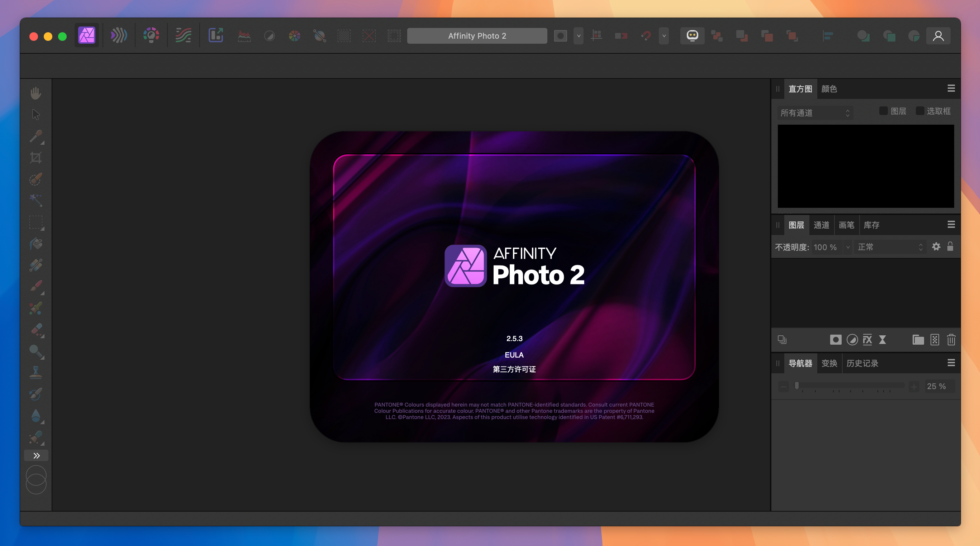
Task: Click the Invert Pixel Selection icon
Action: click(x=394, y=36)
